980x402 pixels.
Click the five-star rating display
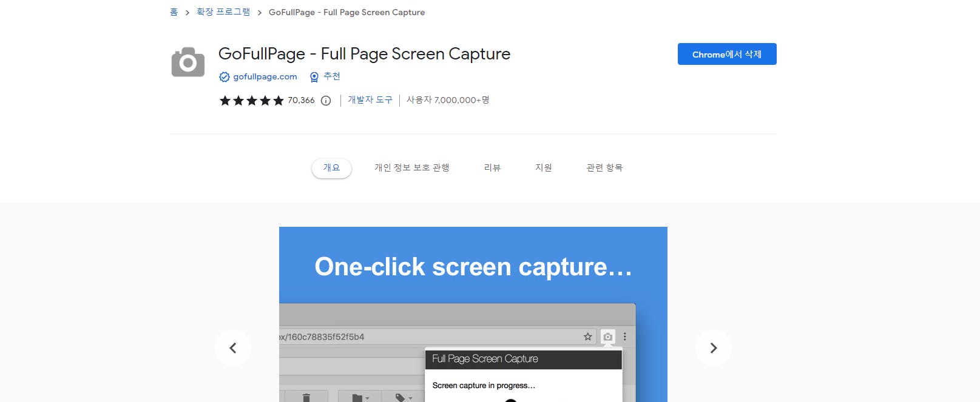(251, 101)
